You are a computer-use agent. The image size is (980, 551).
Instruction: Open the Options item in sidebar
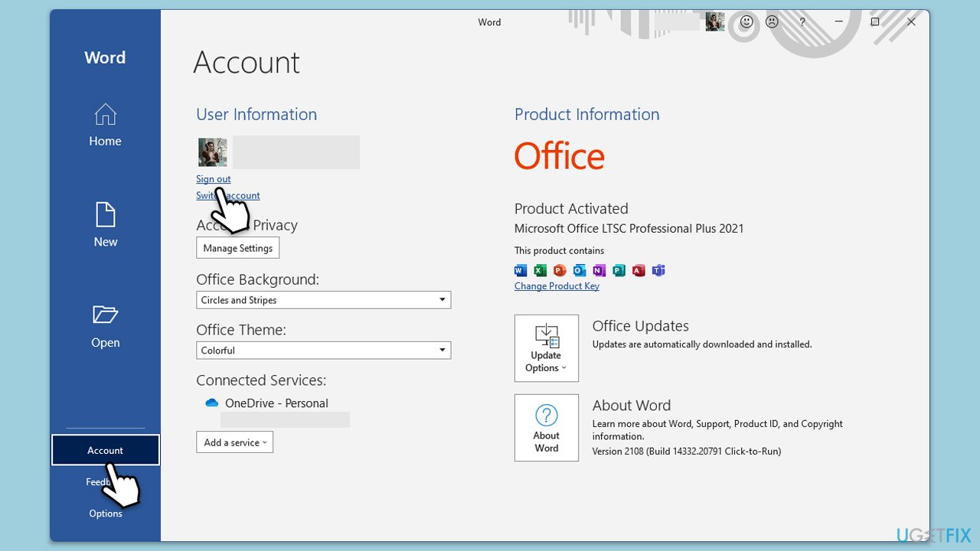tap(105, 514)
